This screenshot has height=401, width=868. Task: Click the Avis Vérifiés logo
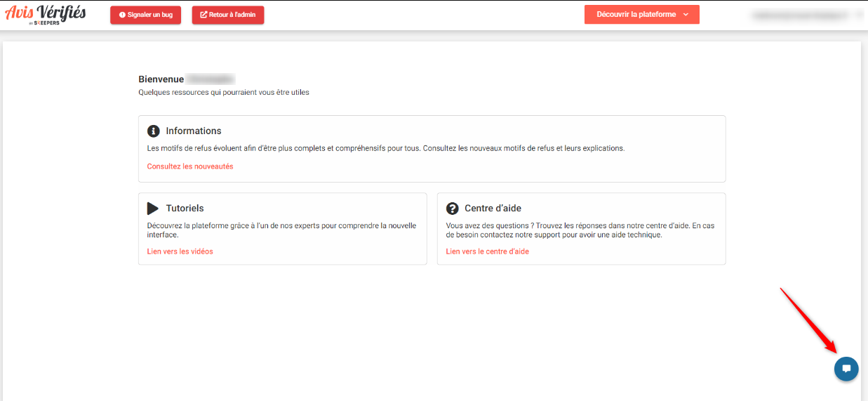pyautogui.click(x=46, y=14)
